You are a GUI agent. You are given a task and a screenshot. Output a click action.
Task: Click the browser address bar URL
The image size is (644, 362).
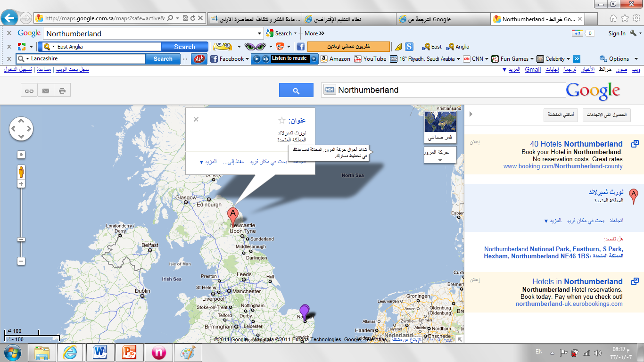(105, 18)
